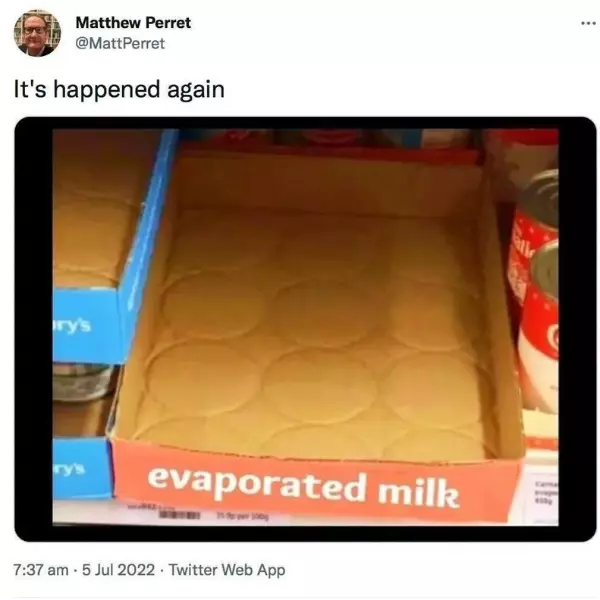Click the barcode on the shelf label
Viewport: 600px width, 600px height.
click(180, 515)
